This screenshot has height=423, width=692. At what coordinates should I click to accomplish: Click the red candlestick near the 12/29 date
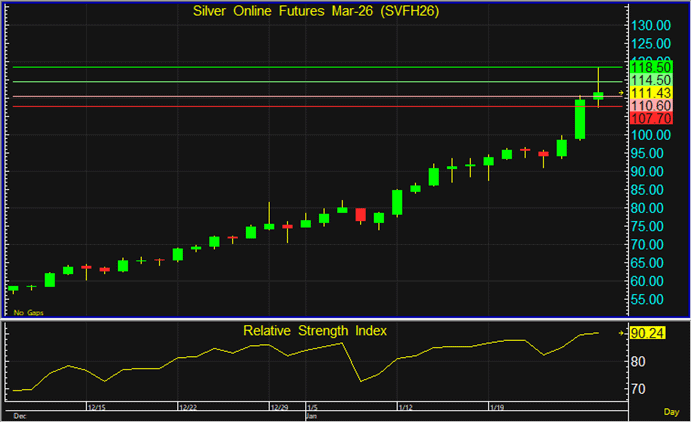(x=287, y=226)
